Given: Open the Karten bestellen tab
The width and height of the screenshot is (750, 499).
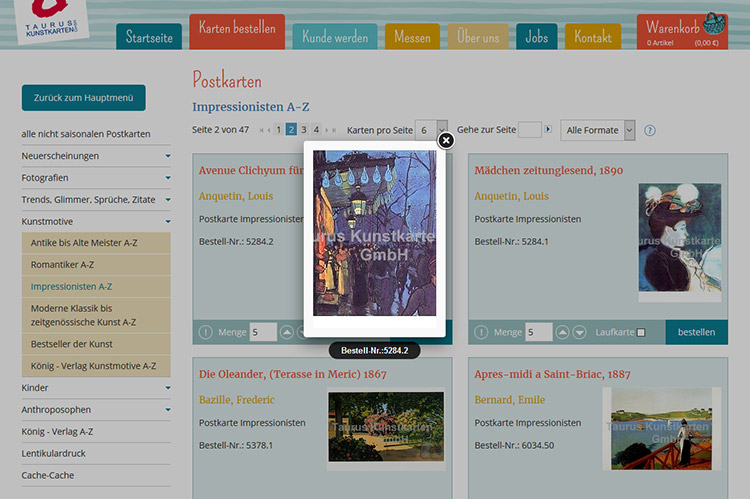Looking at the screenshot, I should point(237,32).
